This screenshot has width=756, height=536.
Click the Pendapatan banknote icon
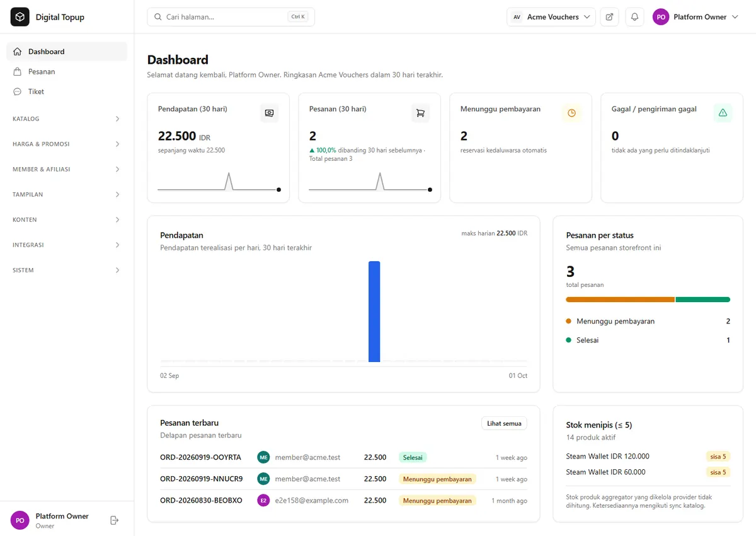(269, 113)
